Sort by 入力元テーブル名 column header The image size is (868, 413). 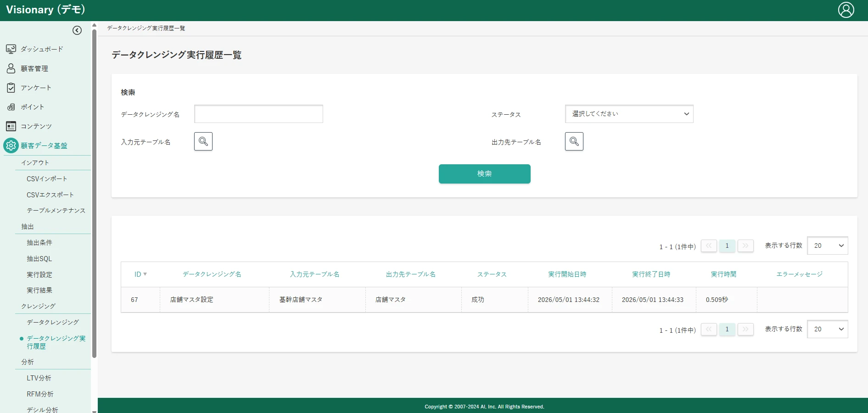coord(314,274)
